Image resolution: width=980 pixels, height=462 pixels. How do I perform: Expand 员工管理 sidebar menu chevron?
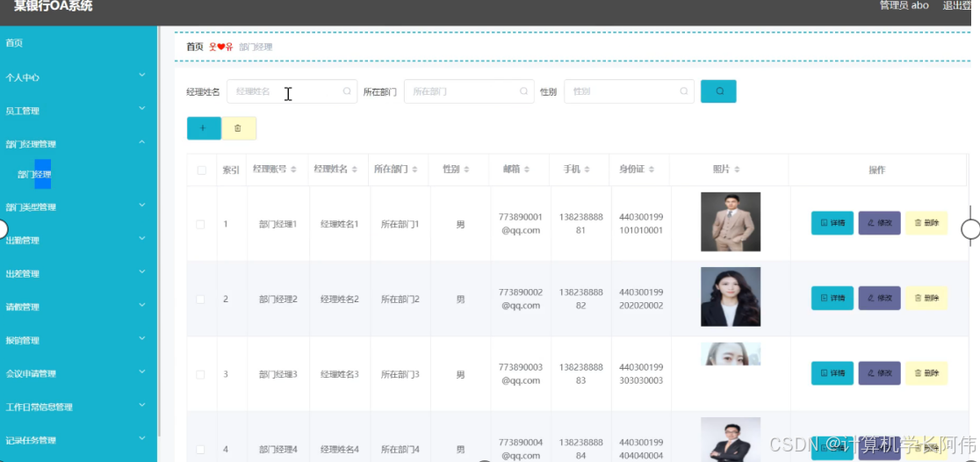[x=142, y=109]
